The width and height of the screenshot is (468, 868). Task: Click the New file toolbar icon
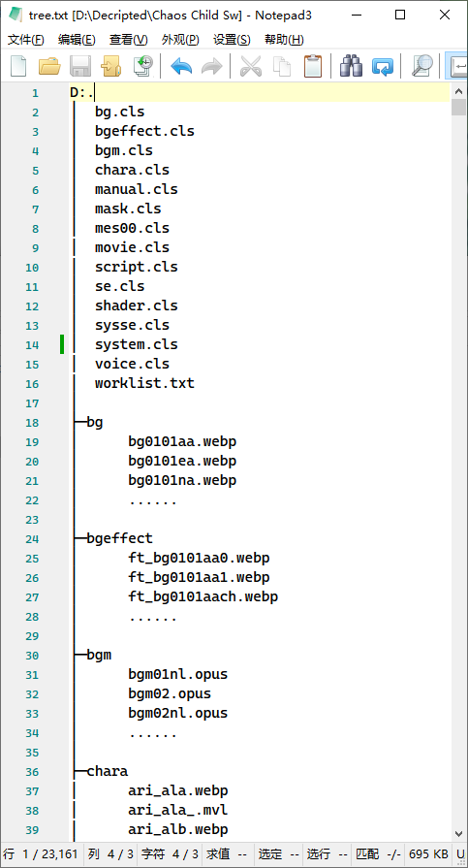point(18,66)
